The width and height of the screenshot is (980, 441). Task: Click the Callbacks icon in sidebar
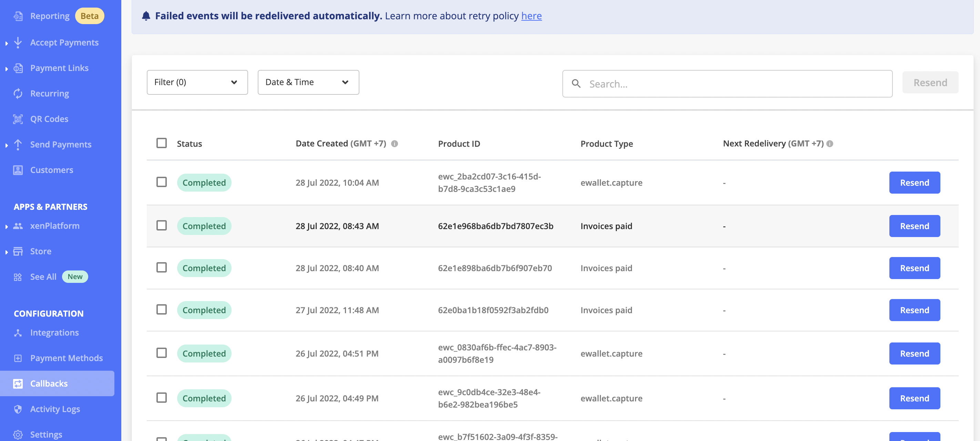[18, 384]
